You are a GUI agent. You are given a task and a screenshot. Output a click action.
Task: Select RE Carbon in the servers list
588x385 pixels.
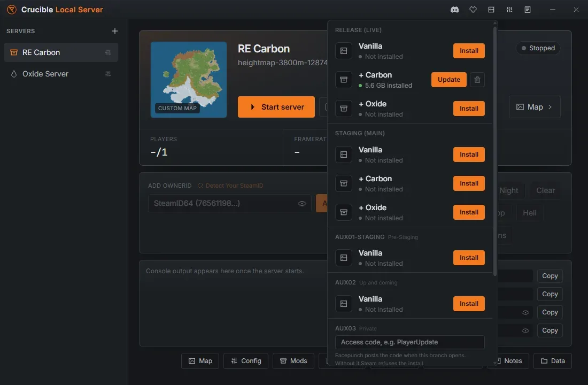[61, 52]
